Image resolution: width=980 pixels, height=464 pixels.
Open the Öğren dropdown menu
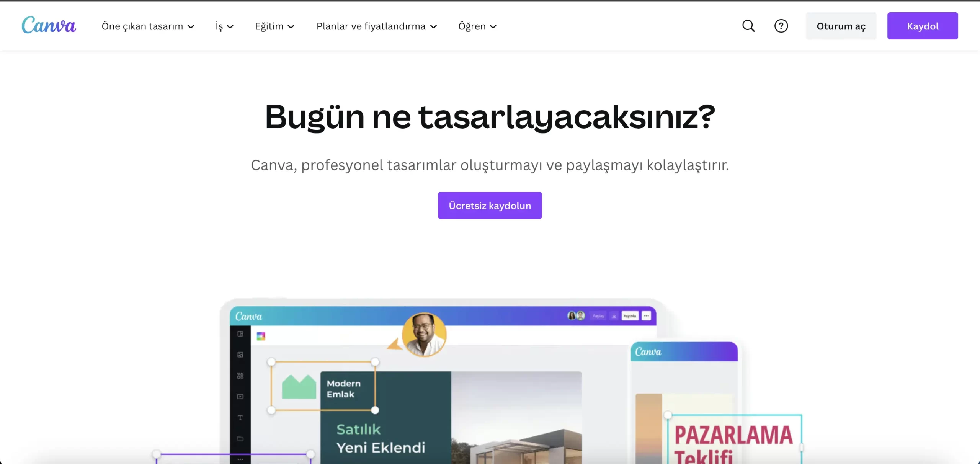coord(477,26)
